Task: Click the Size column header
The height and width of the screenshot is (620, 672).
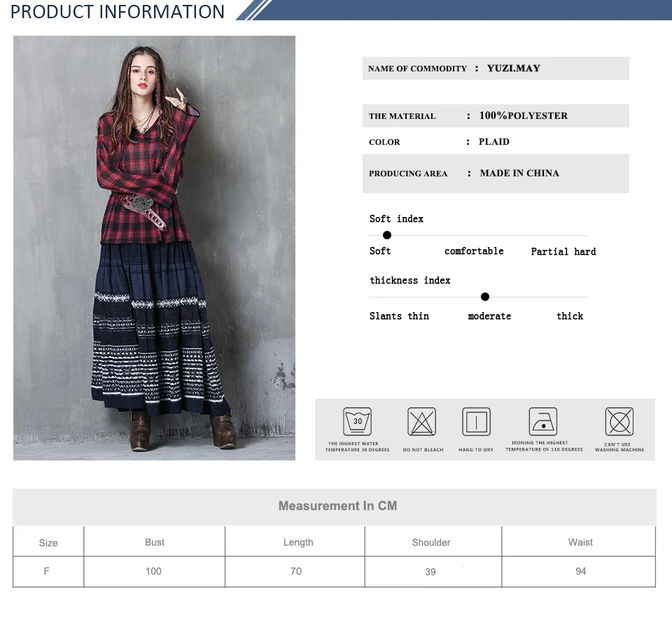Action: [x=48, y=543]
